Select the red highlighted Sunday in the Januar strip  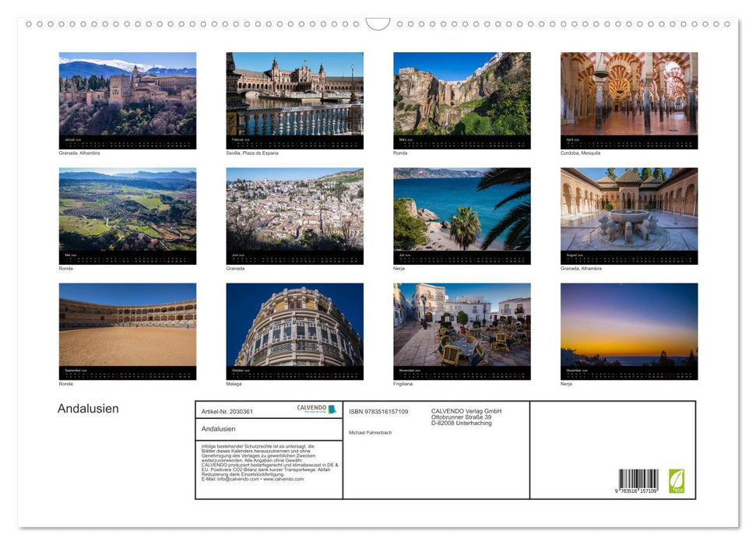pyautogui.click(x=79, y=143)
